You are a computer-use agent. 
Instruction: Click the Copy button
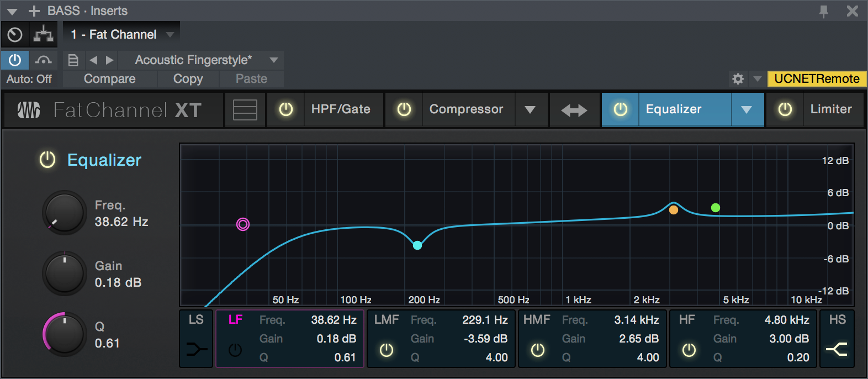(188, 79)
